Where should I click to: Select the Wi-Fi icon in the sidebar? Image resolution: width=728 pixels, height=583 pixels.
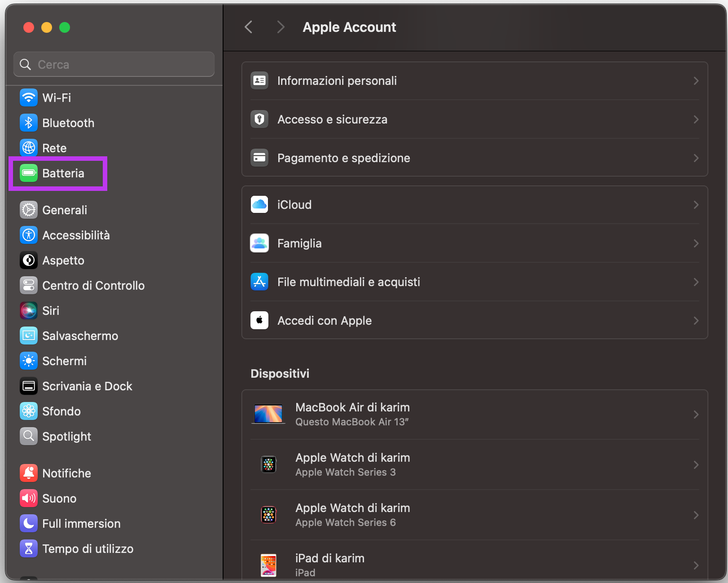coord(28,97)
